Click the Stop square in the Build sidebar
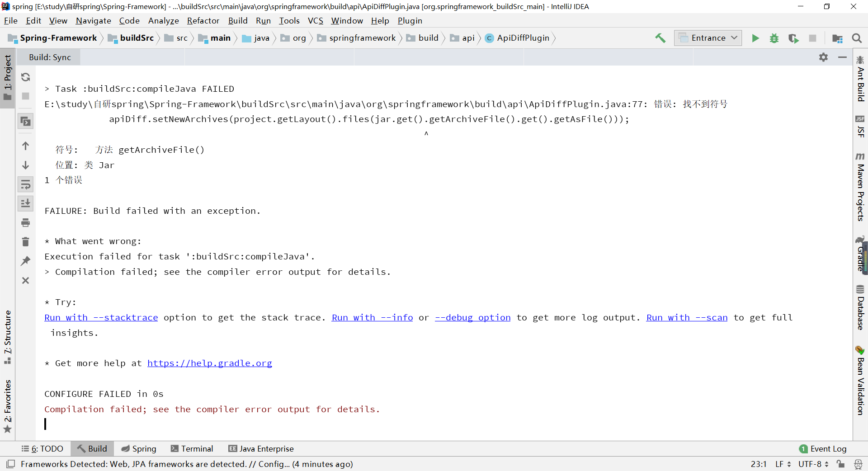The height and width of the screenshot is (471, 868). click(26, 96)
